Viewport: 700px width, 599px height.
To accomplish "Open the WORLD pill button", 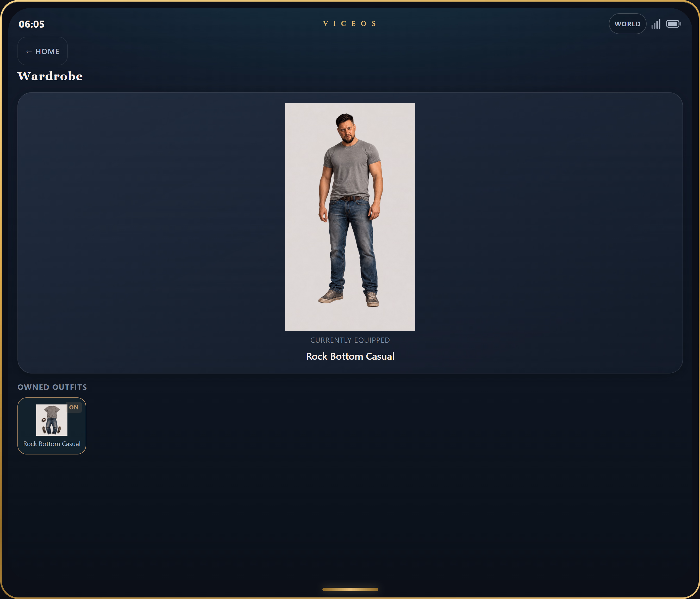I will 627,24.
